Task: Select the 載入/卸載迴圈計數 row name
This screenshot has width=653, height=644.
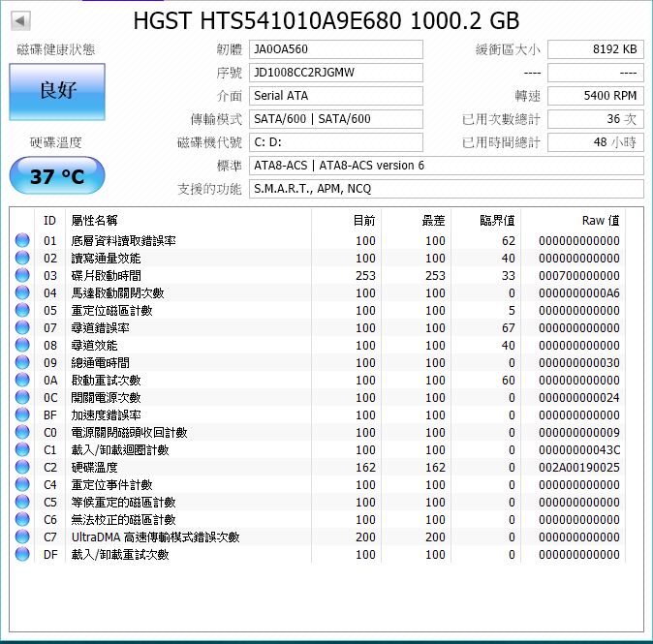Action: point(120,450)
